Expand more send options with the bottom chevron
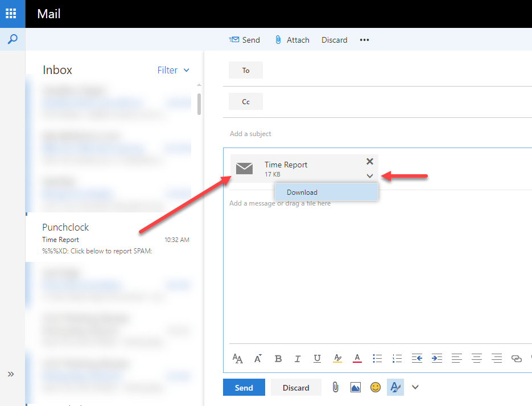The height and width of the screenshot is (406, 532). pyautogui.click(x=415, y=387)
